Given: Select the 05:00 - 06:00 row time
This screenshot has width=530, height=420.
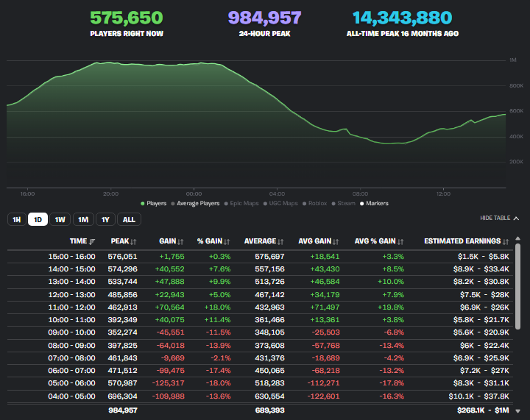Looking at the screenshot, I should [71, 383].
